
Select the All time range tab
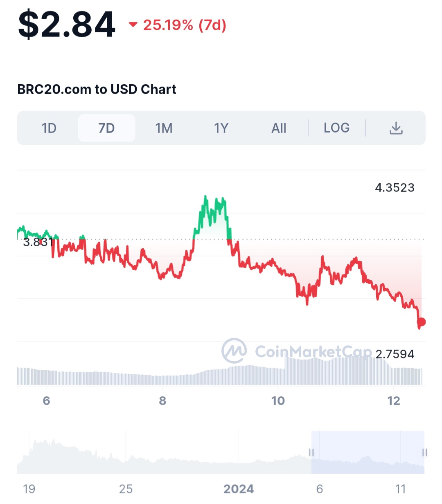pos(279,128)
